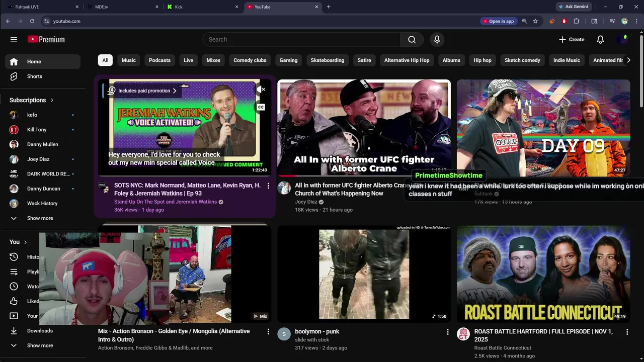Click Open in app button
The height and width of the screenshot is (362, 644).
click(498, 21)
